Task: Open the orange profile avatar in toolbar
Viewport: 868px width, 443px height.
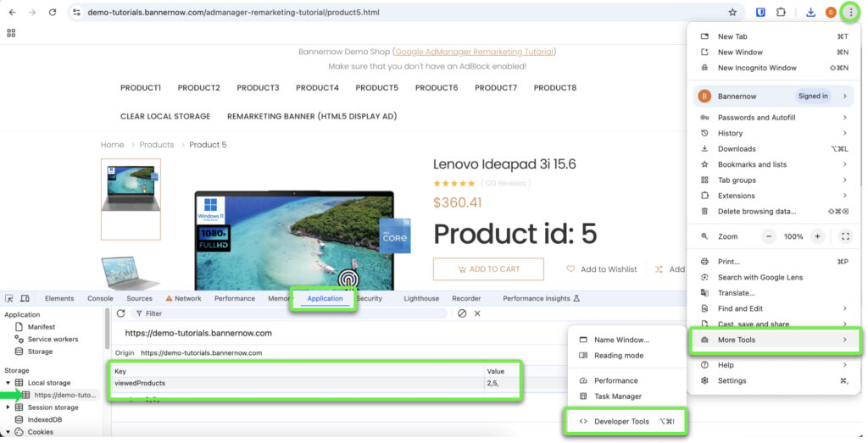Action: point(831,12)
